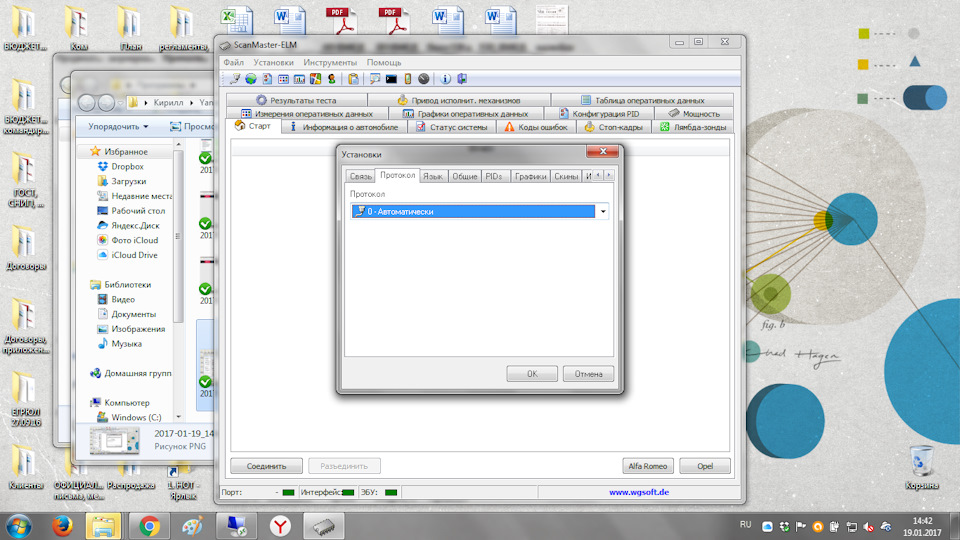The width and height of the screenshot is (960, 540).
Task: Click the connect plug icon in toolbar
Action: (235, 79)
